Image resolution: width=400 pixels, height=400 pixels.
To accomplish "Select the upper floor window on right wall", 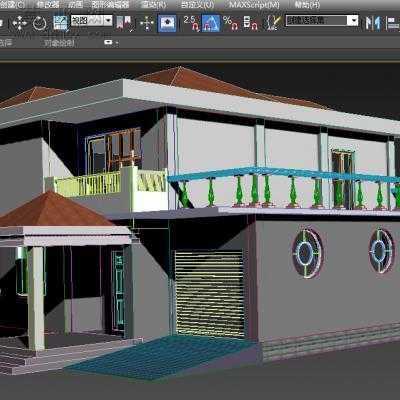I will pos(342,179).
